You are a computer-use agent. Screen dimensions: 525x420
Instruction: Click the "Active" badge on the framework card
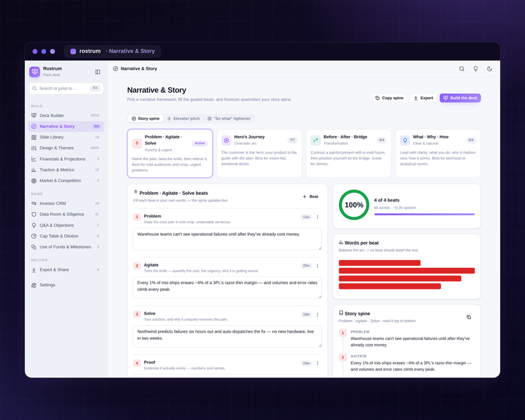click(199, 143)
